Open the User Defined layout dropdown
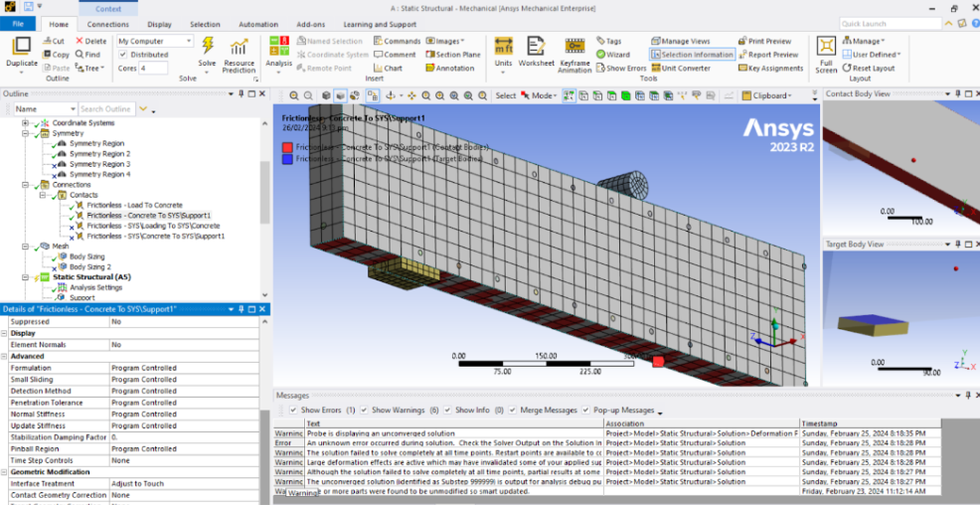980x505 pixels. point(872,55)
